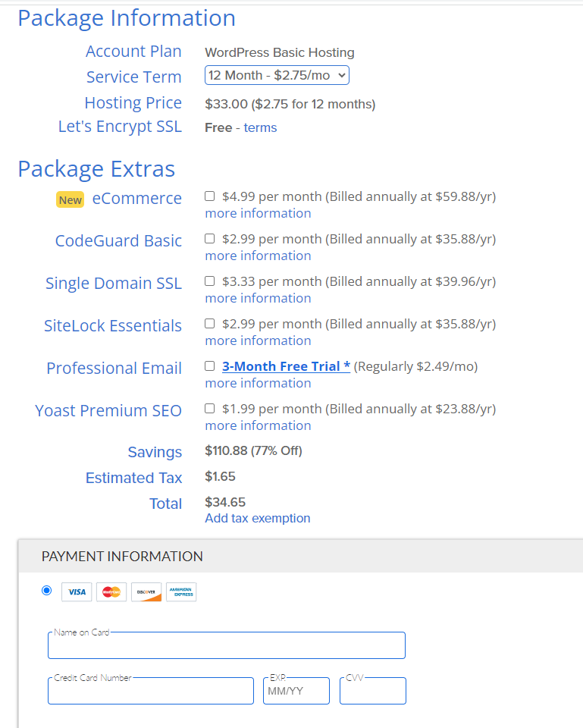This screenshot has height=728, width=583.
Task: Open more information under Professional Email
Action: click(258, 383)
